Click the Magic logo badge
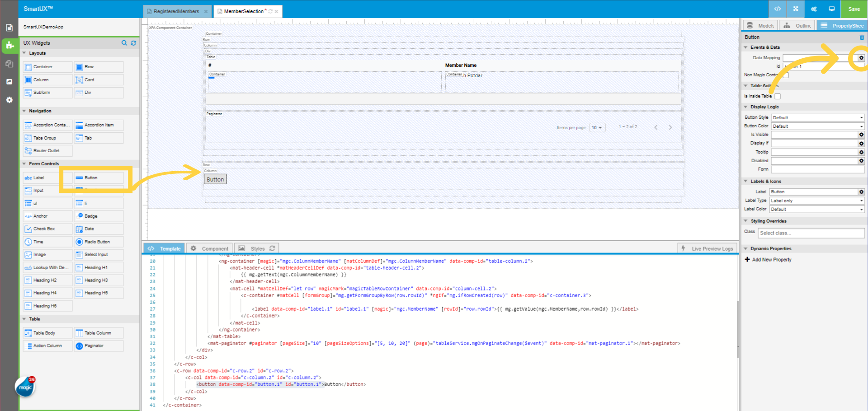 click(25, 387)
